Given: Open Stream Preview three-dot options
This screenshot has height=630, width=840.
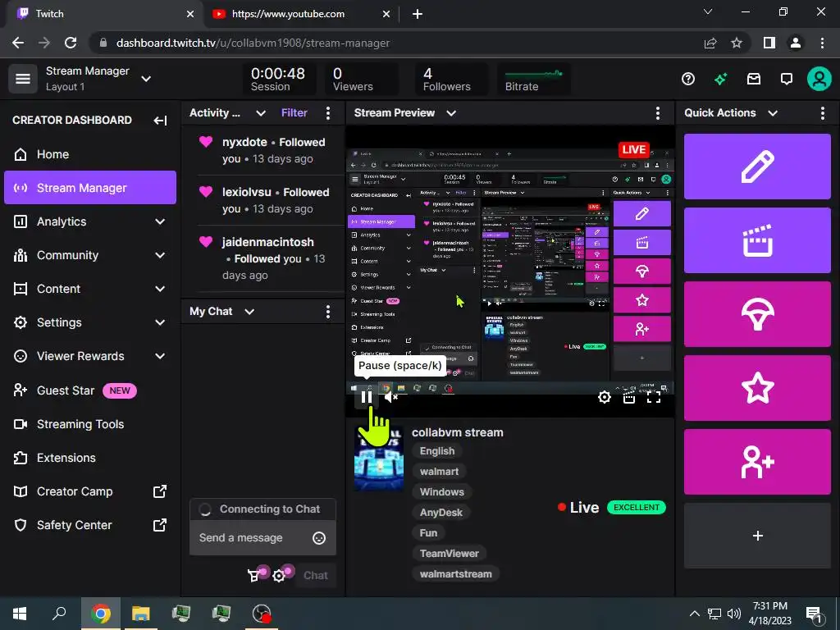Looking at the screenshot, I should pyautogui.click(x=657, y=113).
